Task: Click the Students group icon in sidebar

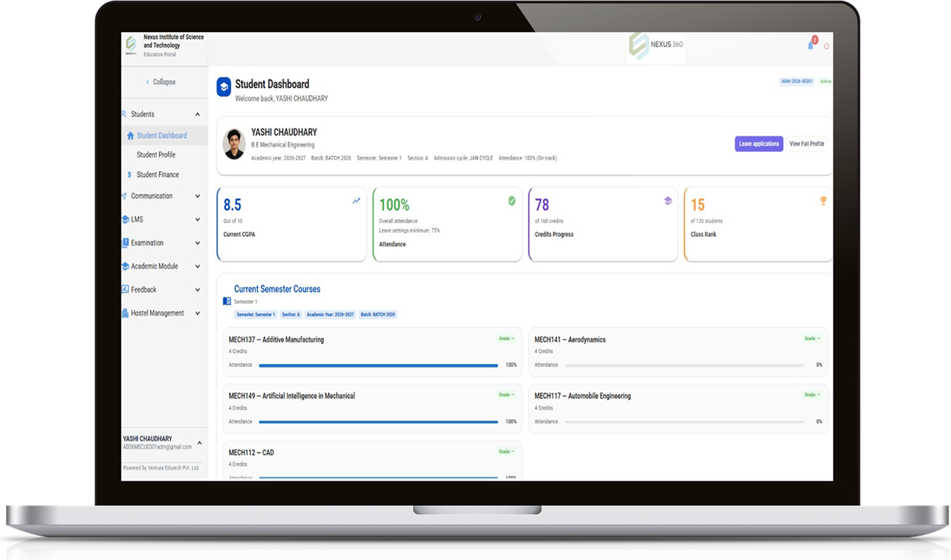Action: (124, 114)
